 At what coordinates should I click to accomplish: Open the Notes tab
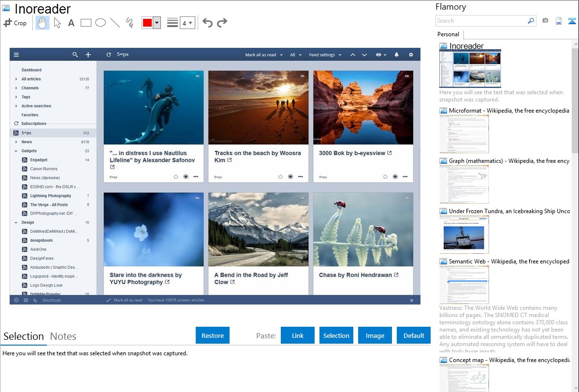point(63,336)
